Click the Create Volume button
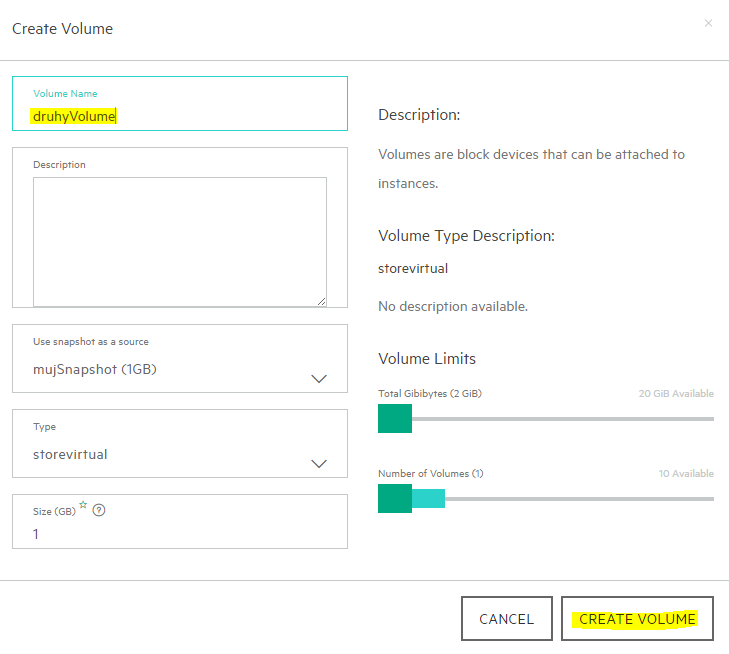This screenshot has height=654, width=729. [637, 619]
